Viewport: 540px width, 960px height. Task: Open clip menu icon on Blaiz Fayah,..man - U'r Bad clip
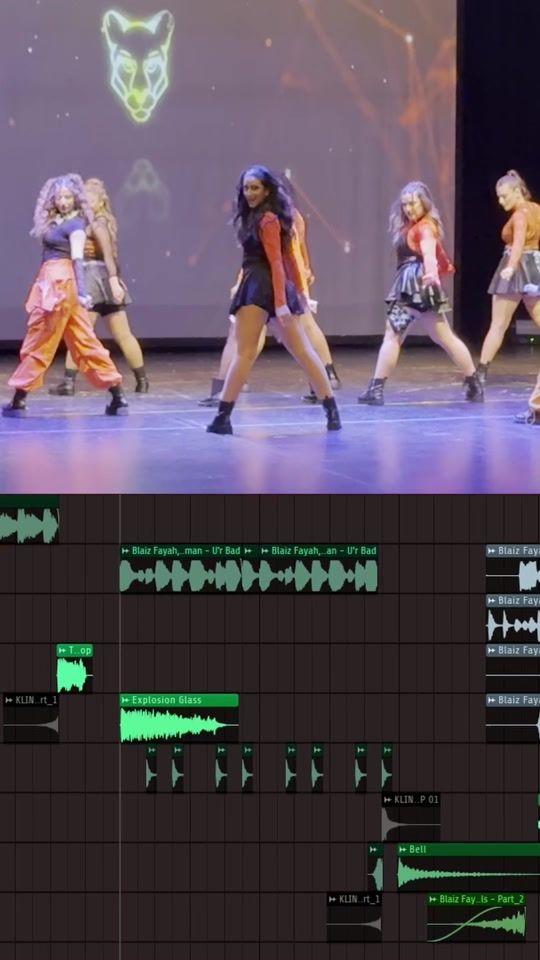[x=126, y=551]
